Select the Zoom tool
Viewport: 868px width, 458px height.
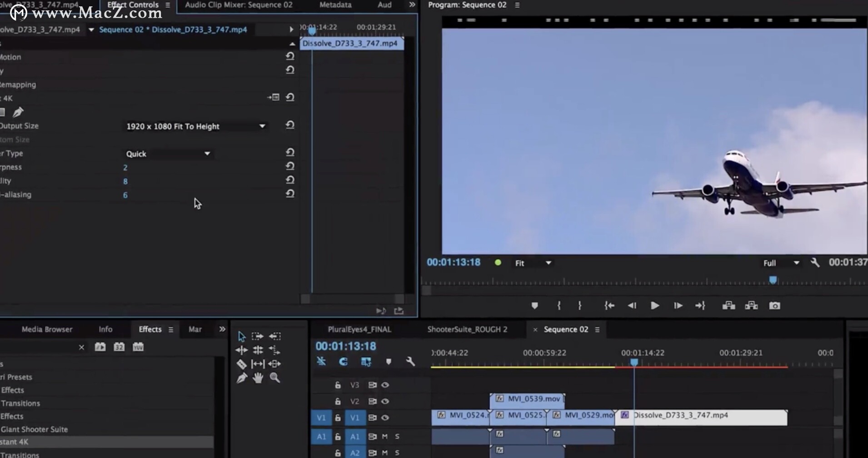[x=274, y=378]
